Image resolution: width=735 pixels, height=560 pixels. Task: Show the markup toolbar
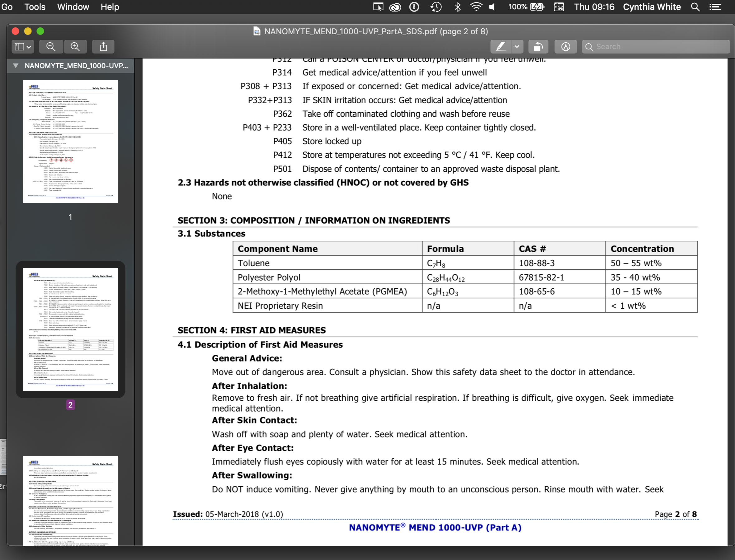pos(565,47)
